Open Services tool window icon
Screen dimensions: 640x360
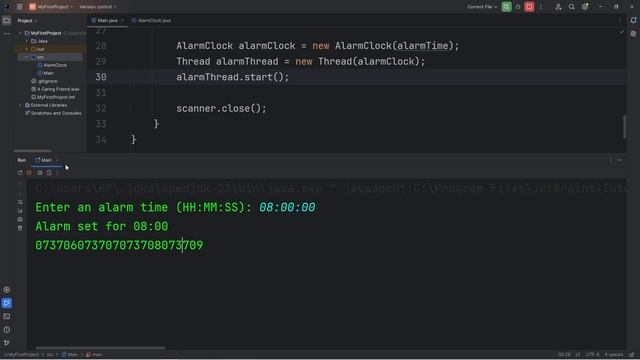(x=7, y=290)
